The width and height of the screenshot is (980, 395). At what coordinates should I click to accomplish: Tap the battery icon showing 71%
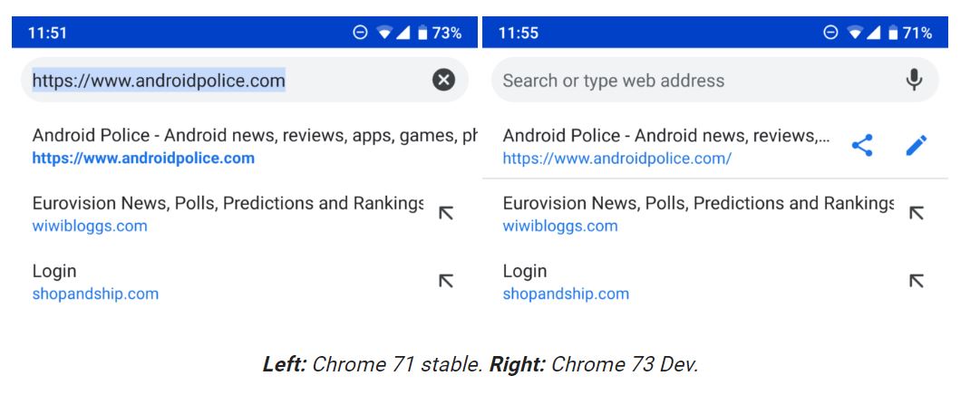pos(893,34)
